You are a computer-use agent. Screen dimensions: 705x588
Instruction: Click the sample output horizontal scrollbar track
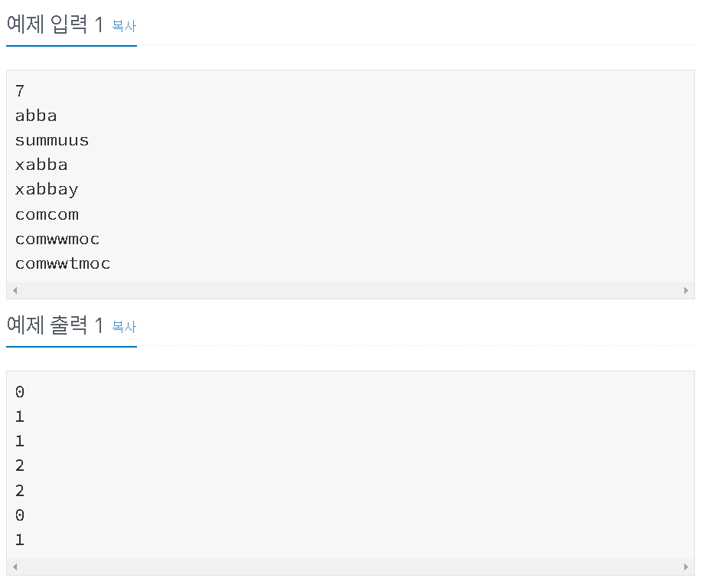tap(351, 567)
